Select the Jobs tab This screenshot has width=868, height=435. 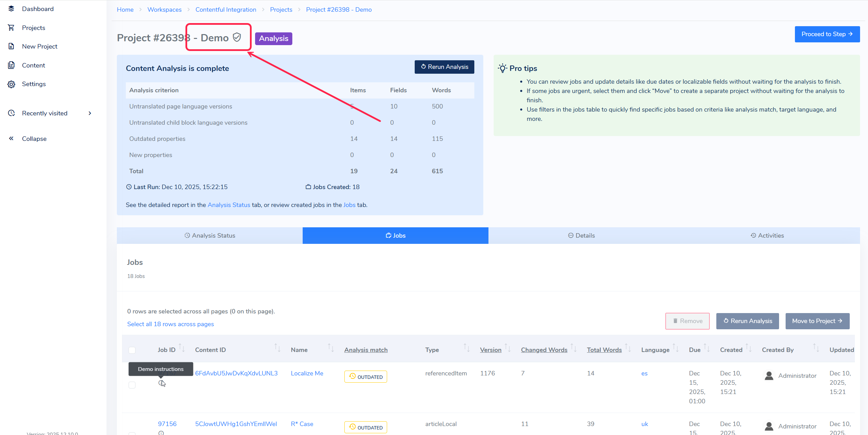tap(395, 236)
